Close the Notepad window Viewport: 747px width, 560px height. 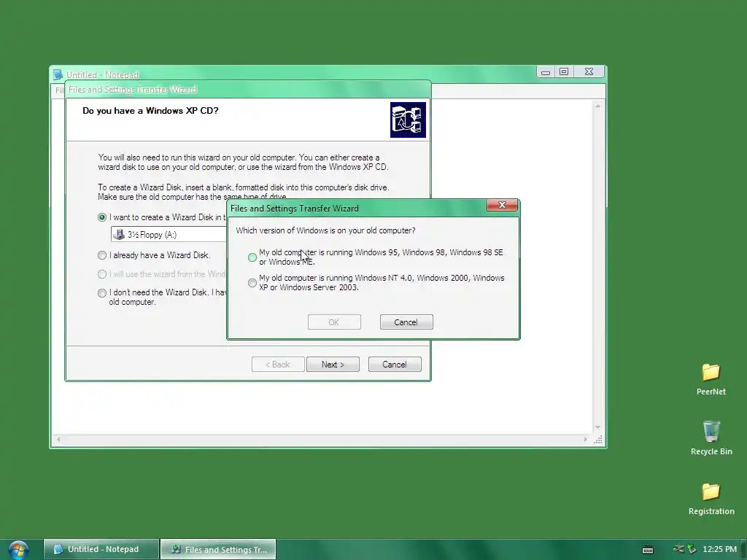[x=589, y=72]
